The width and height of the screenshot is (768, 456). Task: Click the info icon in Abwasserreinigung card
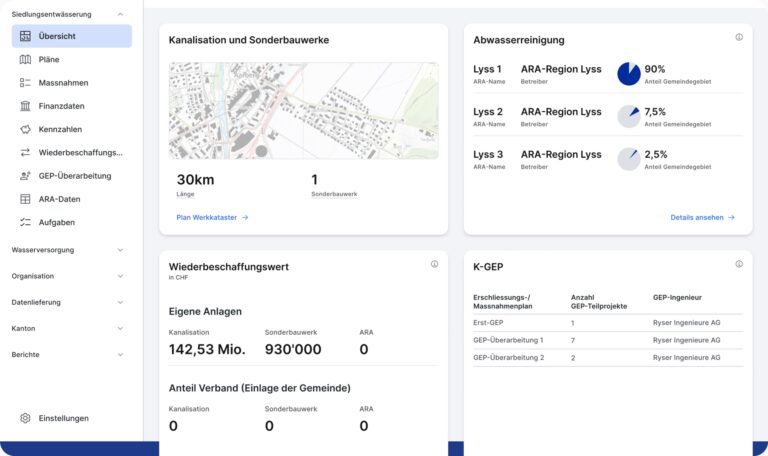pos(739,37)
